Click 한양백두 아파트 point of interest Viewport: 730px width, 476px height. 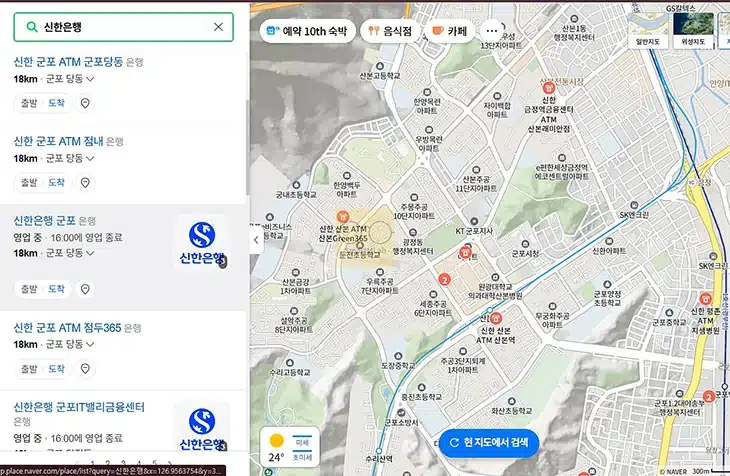tap(346, 185)
